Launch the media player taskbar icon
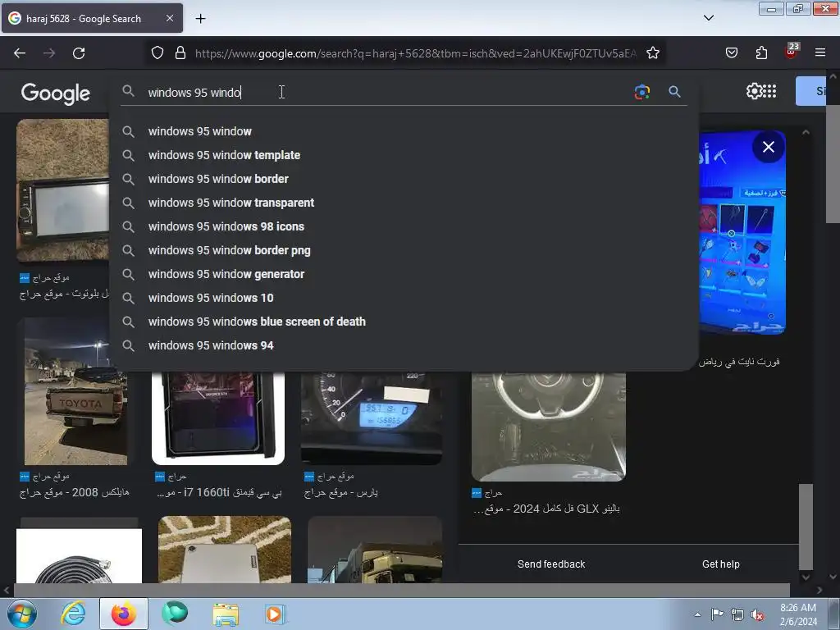 [276, 614]
